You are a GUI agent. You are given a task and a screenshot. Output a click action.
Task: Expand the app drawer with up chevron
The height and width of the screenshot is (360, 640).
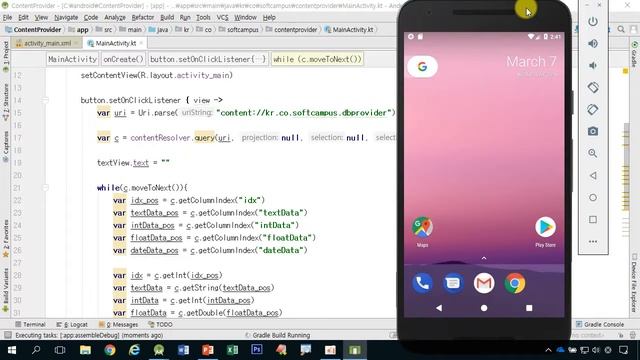click(x=484, y=258)
